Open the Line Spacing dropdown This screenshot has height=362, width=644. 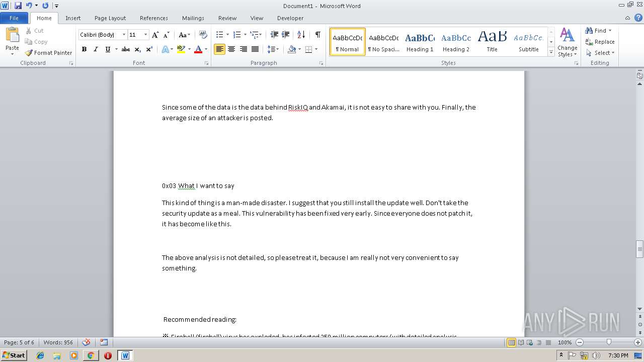273,49
